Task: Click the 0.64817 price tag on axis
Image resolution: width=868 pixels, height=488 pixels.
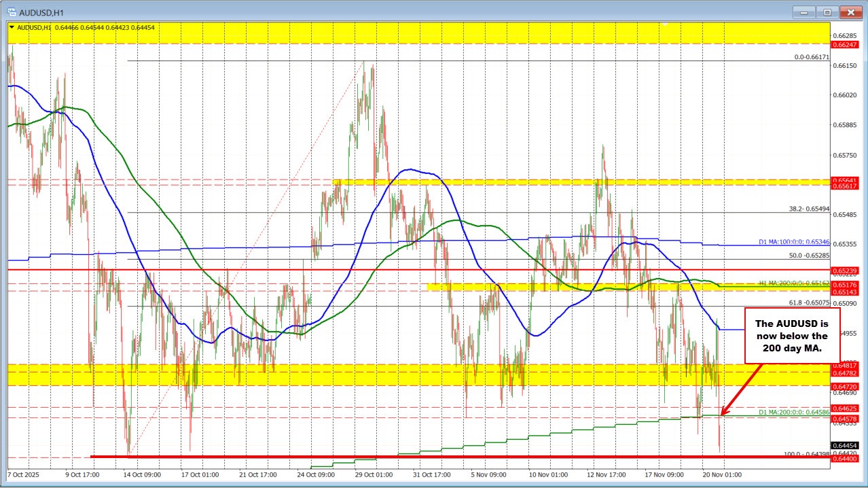Action: click(845, 366)
